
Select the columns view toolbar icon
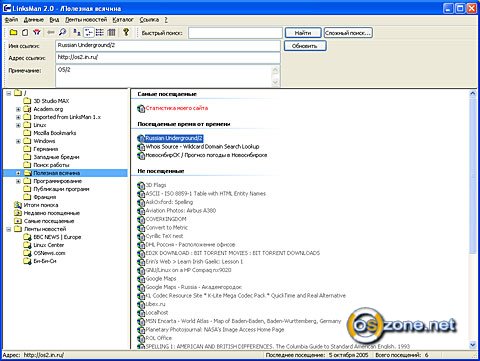(111, 32)
